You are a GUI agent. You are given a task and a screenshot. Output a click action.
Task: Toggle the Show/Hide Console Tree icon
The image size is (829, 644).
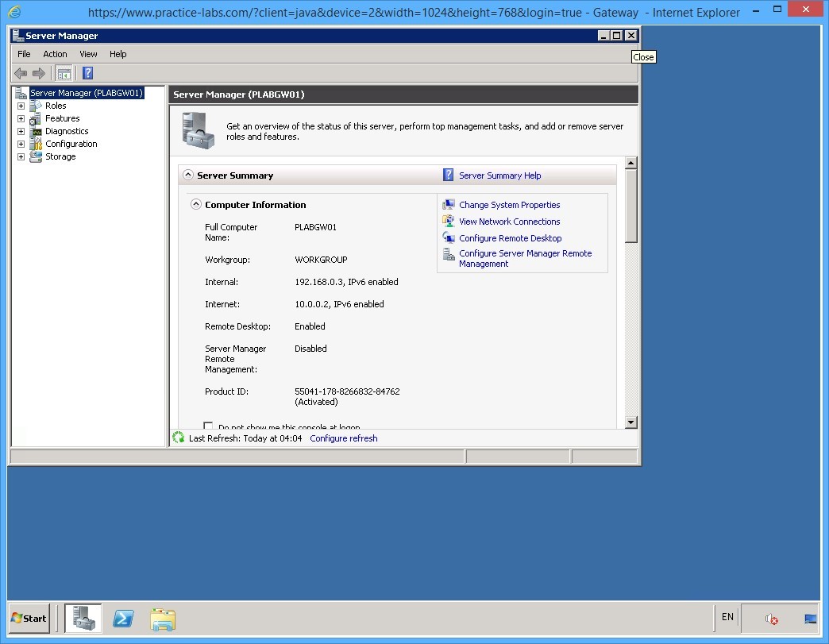64,73
